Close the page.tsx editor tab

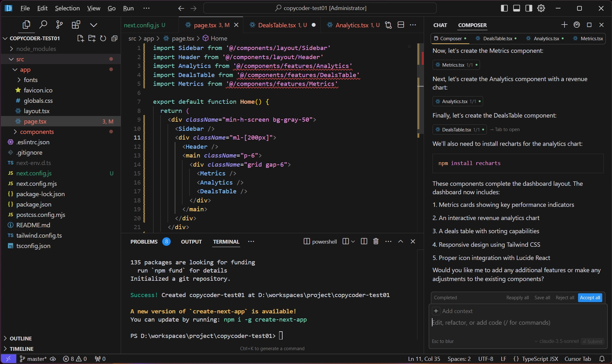tap(236, 25)
